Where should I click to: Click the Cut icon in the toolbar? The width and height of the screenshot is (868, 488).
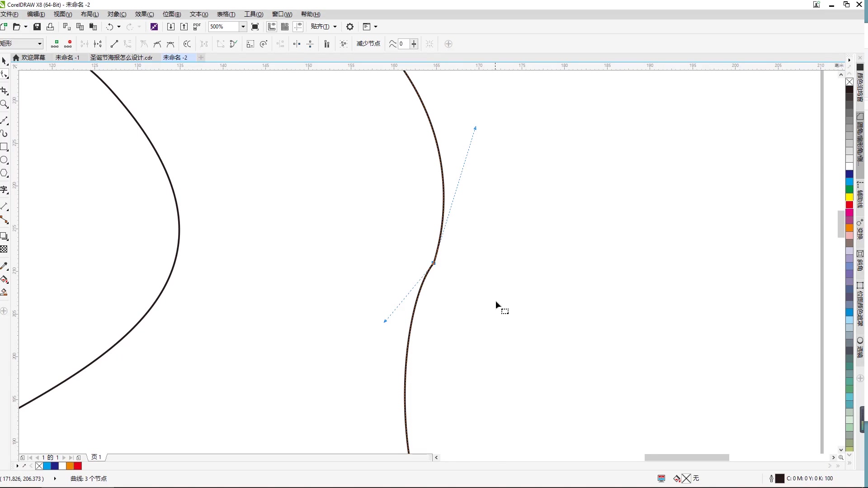pos(66,27)
